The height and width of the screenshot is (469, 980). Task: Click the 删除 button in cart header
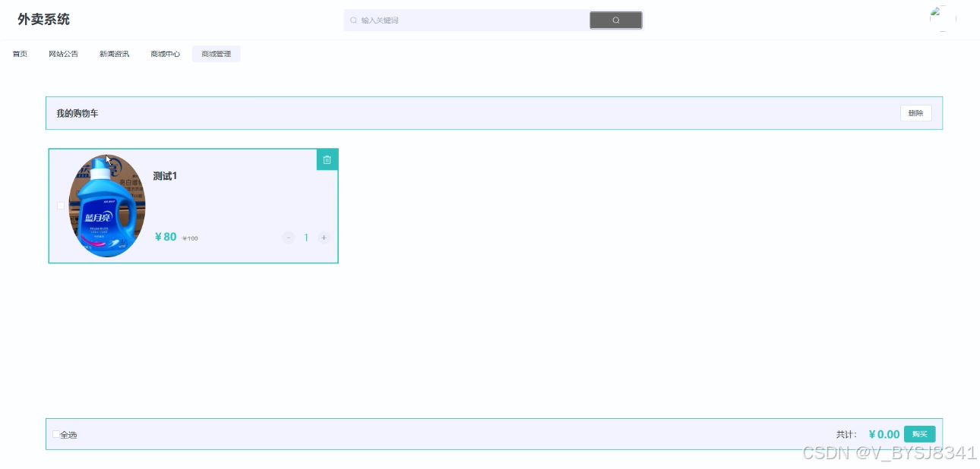(x=916, y=113)
